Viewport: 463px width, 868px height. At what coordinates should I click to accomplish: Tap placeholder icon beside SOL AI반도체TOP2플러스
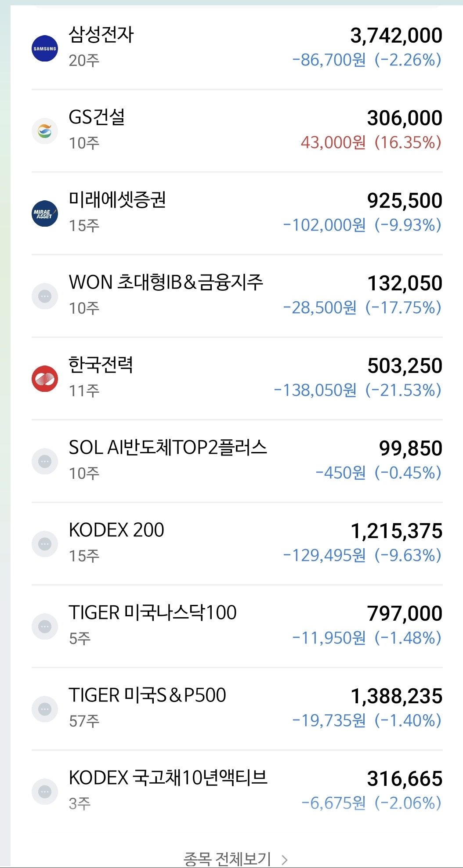pos(45,461)
